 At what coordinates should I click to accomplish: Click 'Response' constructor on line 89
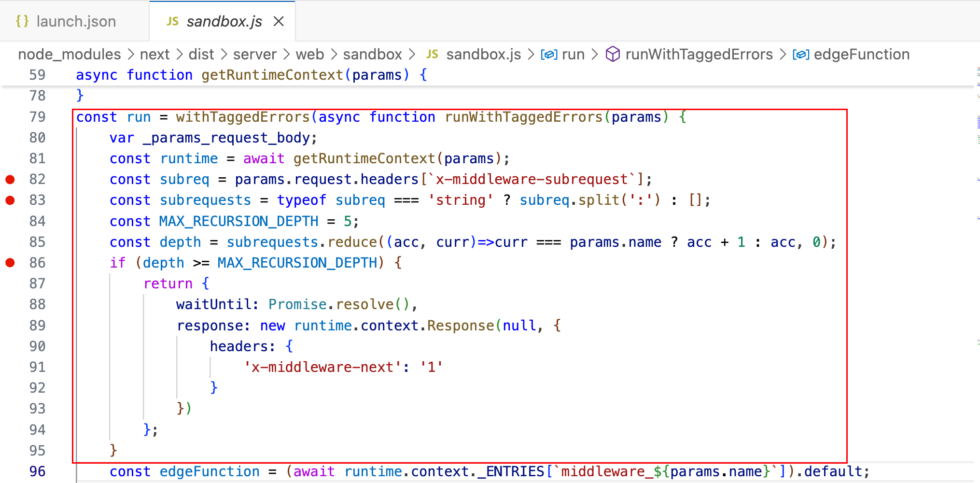(461, 326)
